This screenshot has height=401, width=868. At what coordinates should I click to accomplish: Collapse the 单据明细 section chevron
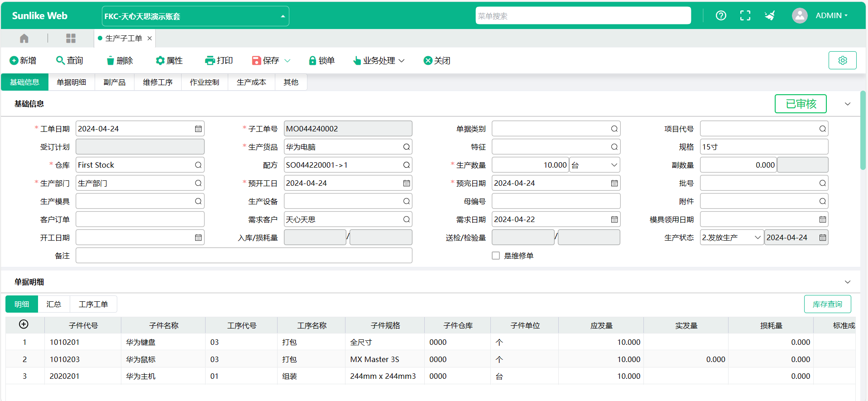[848, 282]
